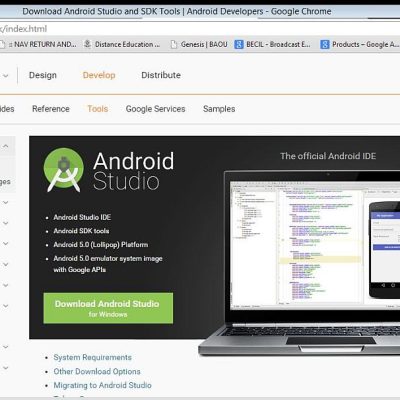This screenshot has width=400, height=400.
Task: Open the System Requirements link
Action: pos(92,357)
